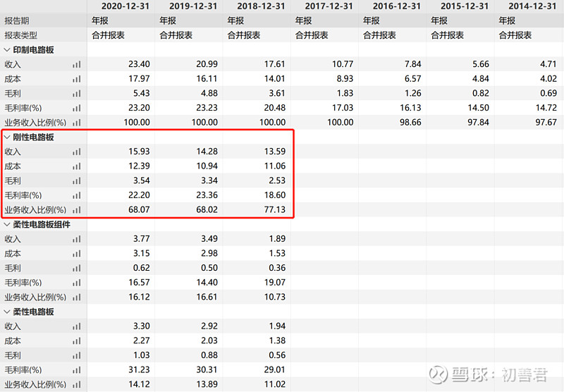Image resolution: width=564 pixels, height=392 pixels.
Task: Collapse the 印制电路板 section
Action: coord(7,49)
